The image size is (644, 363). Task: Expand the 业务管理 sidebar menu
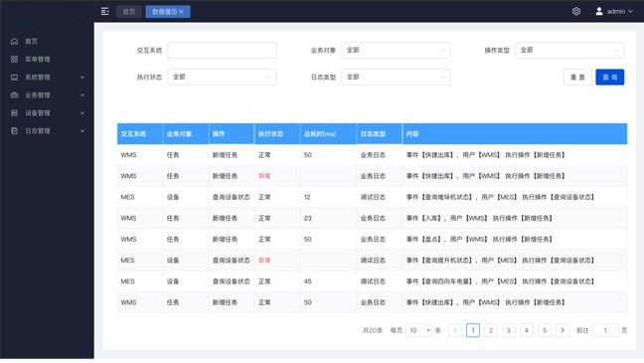point(48,95)
